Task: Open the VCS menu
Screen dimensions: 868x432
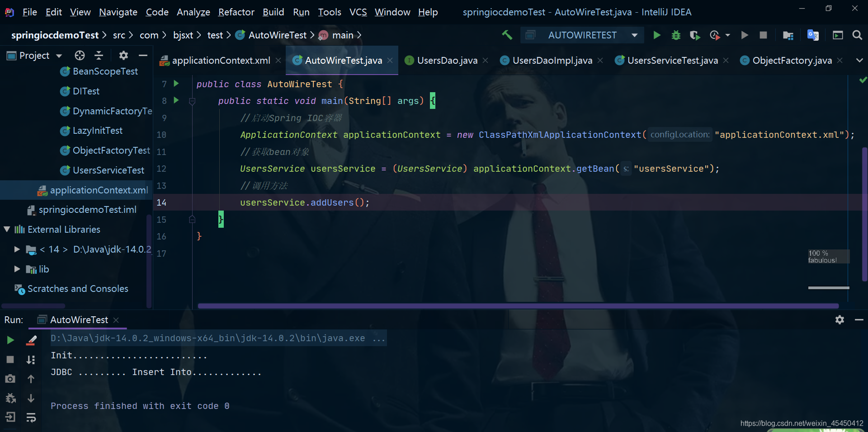Action: pos(358,12)
